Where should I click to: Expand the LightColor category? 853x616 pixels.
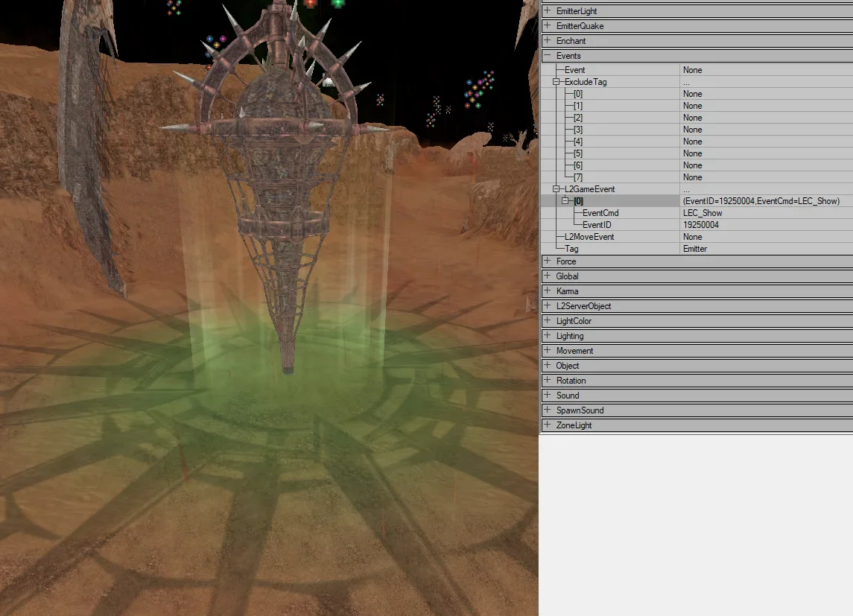(548, 321)
